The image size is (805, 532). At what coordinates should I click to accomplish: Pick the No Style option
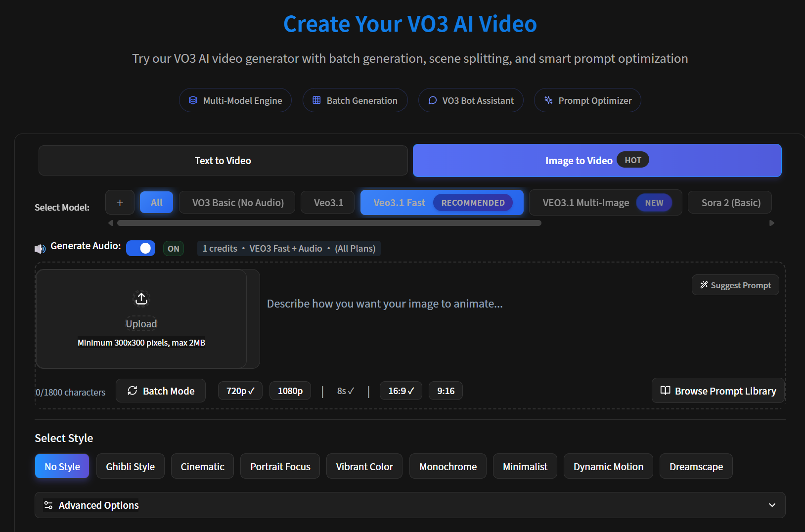pos(62,466)
